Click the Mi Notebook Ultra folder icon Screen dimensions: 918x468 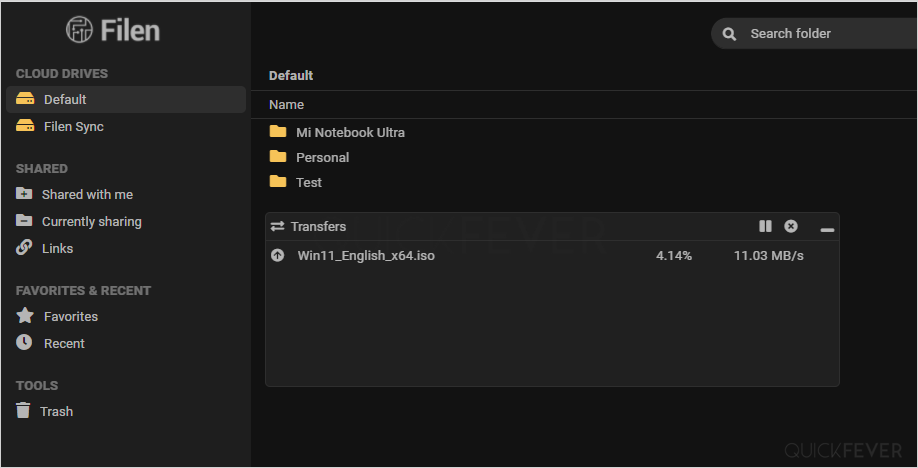[x=278, y=131]
